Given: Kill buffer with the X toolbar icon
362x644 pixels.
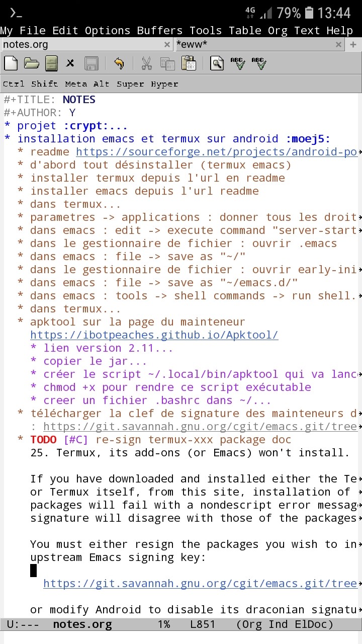Looking at the screenshot, I should (70, 63).
